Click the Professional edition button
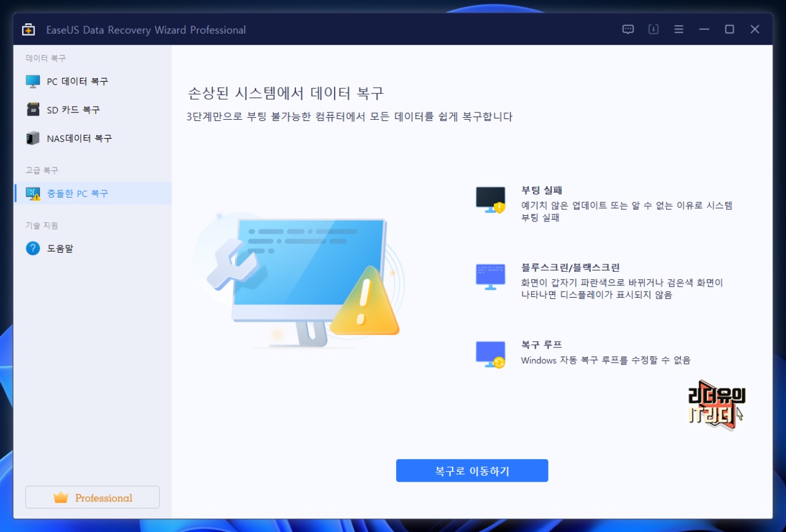Viewport: 786px width, 532px height. 92,498
